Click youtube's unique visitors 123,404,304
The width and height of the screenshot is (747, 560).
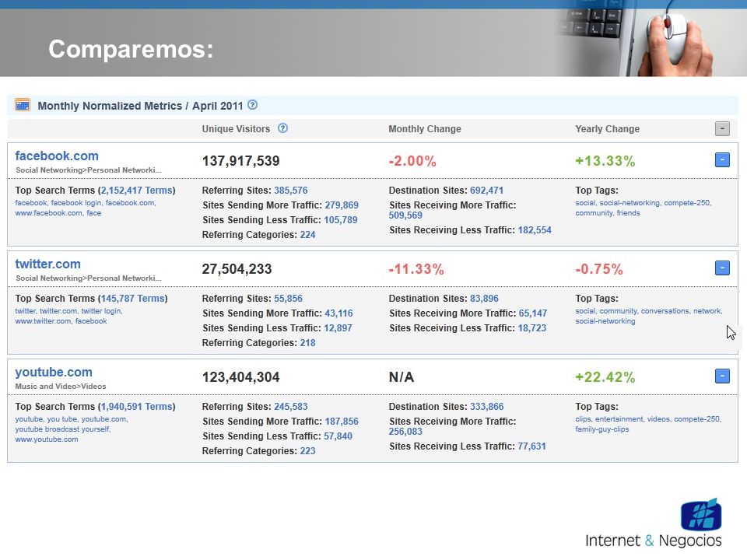(x=240, y=377)
